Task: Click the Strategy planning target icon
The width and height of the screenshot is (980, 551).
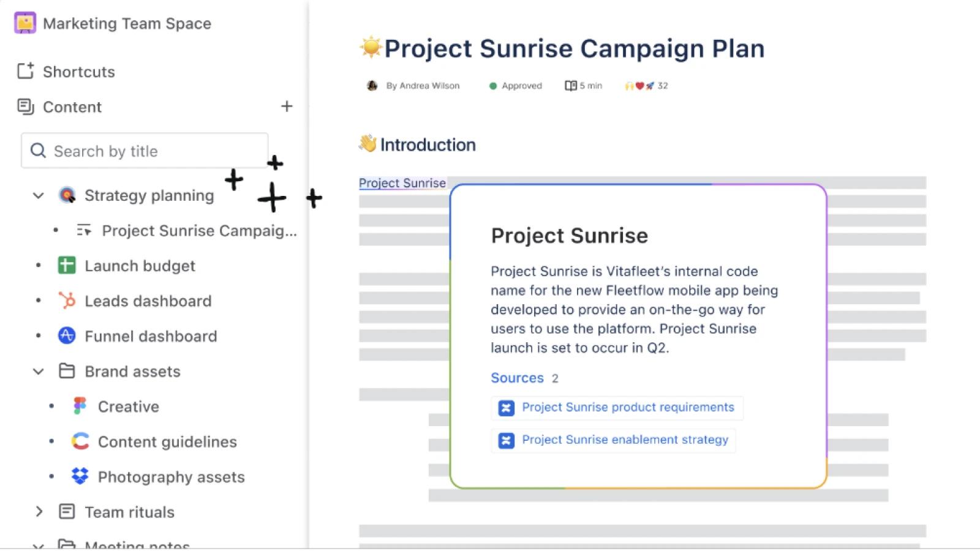Action: 67,195
